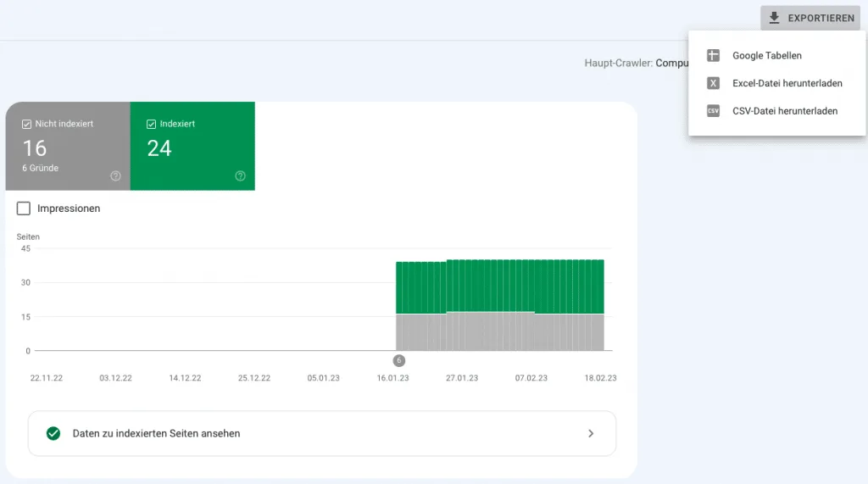Screen dimensions: 868x484
Task: Click the Exportieren download button
Action: point(810,18)
